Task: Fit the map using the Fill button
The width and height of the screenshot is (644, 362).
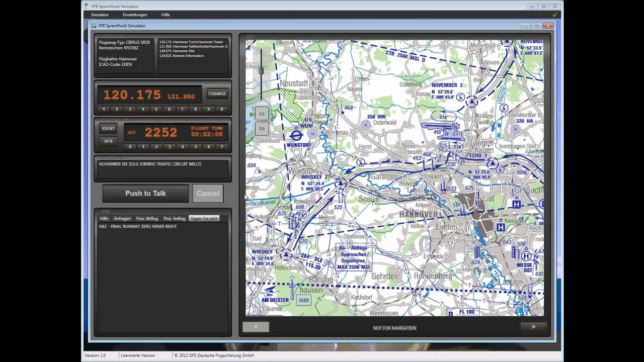Action: point(262,129)
